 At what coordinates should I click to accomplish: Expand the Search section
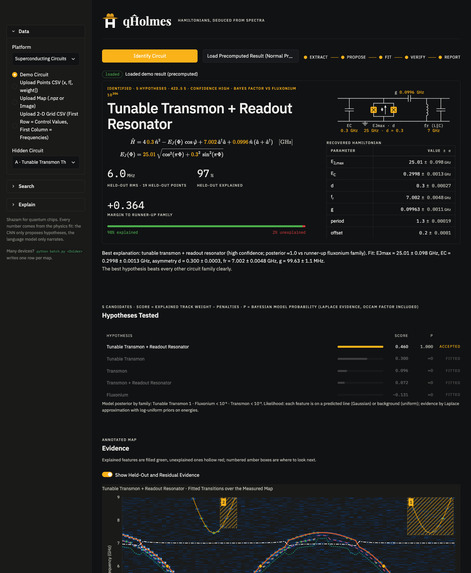pyautogui.click(x=45, y=186)
